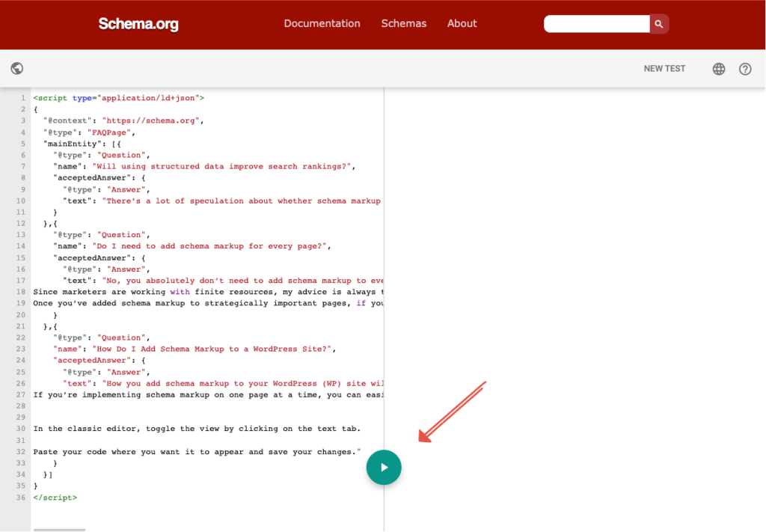This screenshot has width=766, height=532.
Task: Click the "How Do I Add Schema Markup" line
Action: [x=214, y=349]
